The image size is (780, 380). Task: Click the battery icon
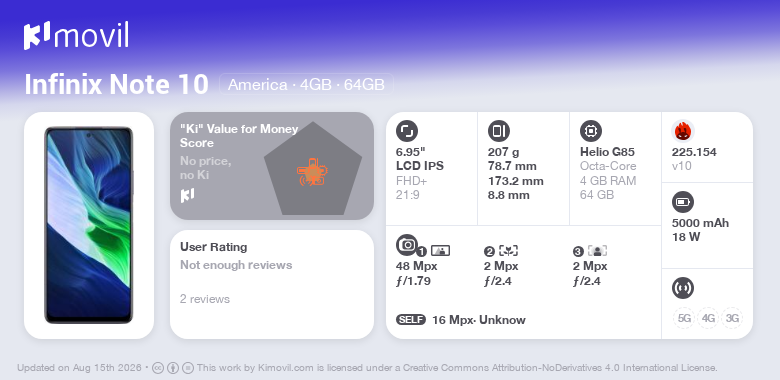click(x=682, y=202)
